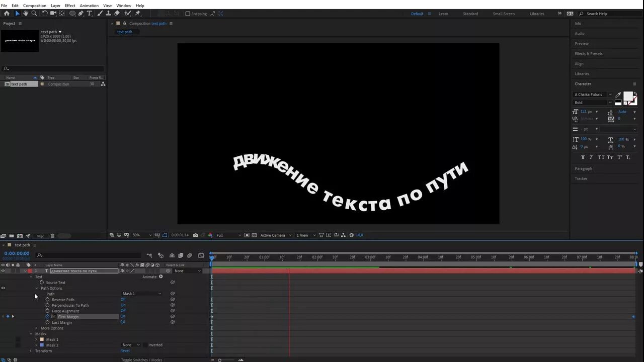
Task: Select the Brush tool
Action: click(100, 14)
